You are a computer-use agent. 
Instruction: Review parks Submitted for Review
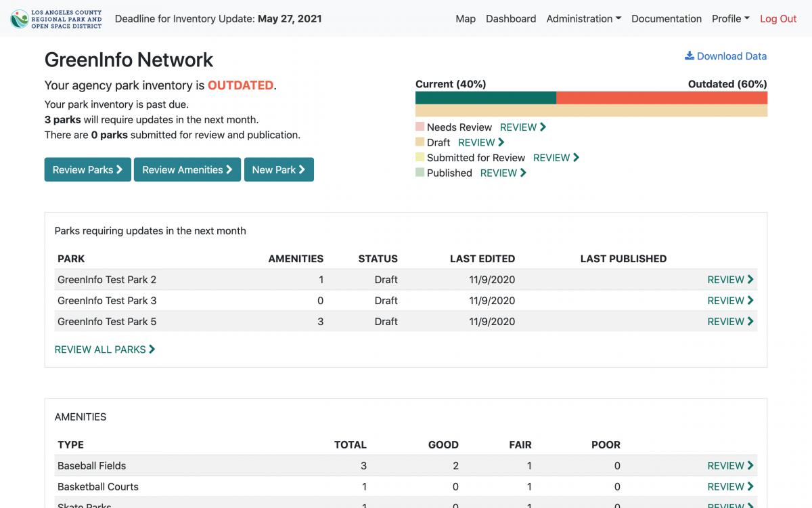click(x=556, y=158)
